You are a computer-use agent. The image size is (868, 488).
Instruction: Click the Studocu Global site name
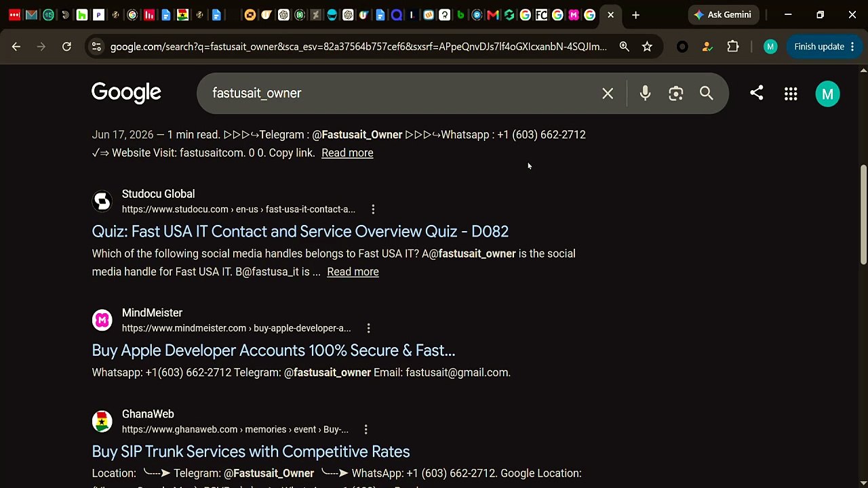pyautogui.click(x=158, y=195)
